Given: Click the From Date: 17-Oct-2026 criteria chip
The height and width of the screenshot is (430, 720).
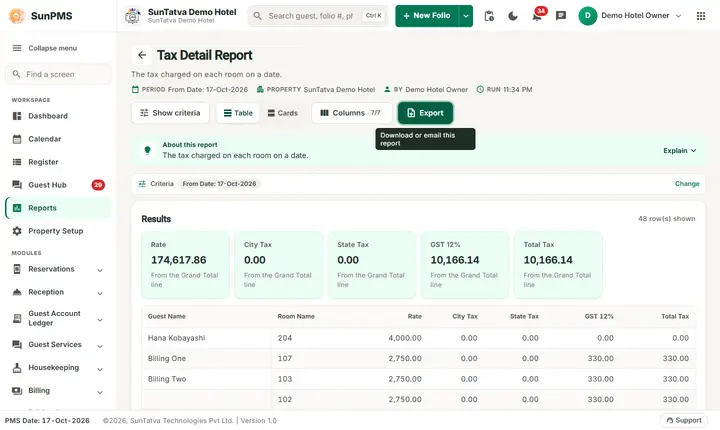Looking at the screenshot, I should click(219, 184).
